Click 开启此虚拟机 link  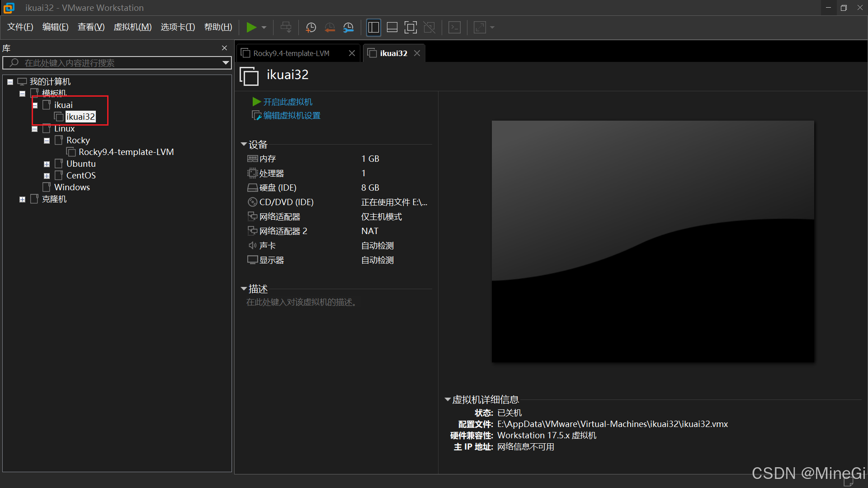click(288, 102)
